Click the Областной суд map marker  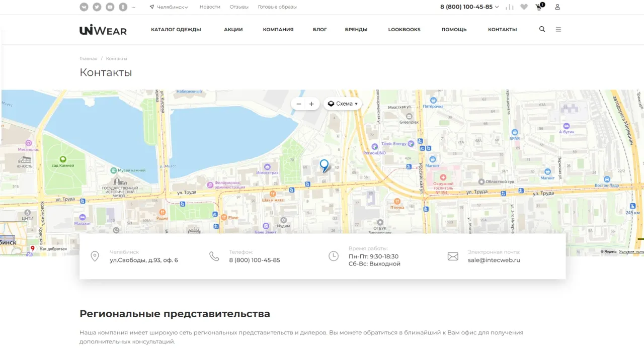pos(496,182)
